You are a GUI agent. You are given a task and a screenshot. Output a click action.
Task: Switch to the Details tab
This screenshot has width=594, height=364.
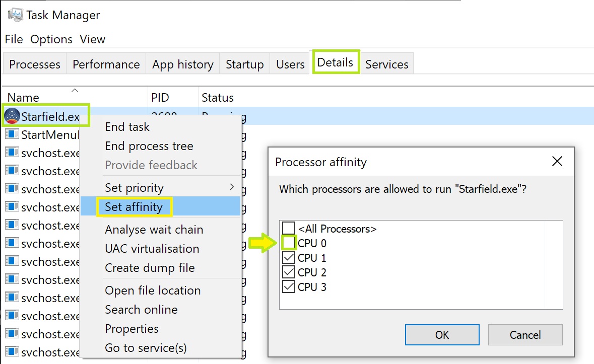[335, 62]
